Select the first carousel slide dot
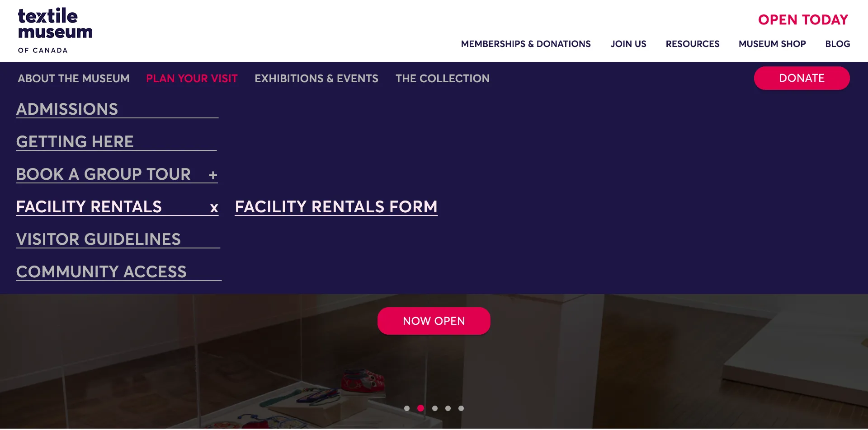The width and height of the screenshot is (868, 430). [x=407, y=408]
